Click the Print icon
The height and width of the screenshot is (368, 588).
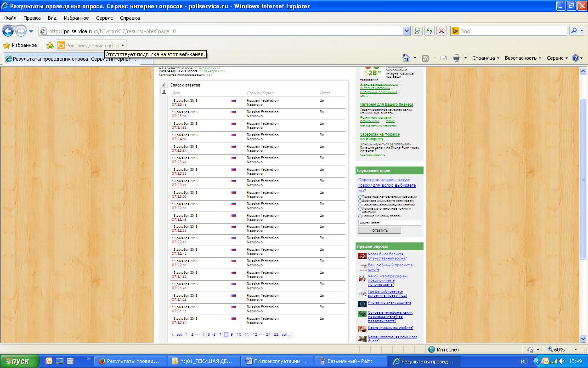(457, 58)
